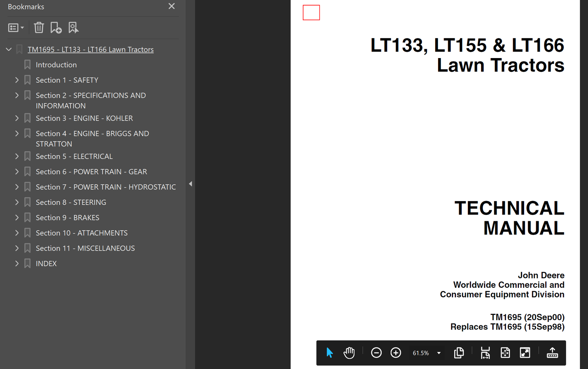Open TM1695 - LT133 - LT166 Lawn Tractors bookmark
The width and height of the screenshot is (588, 369).
[x=90, y=49]
